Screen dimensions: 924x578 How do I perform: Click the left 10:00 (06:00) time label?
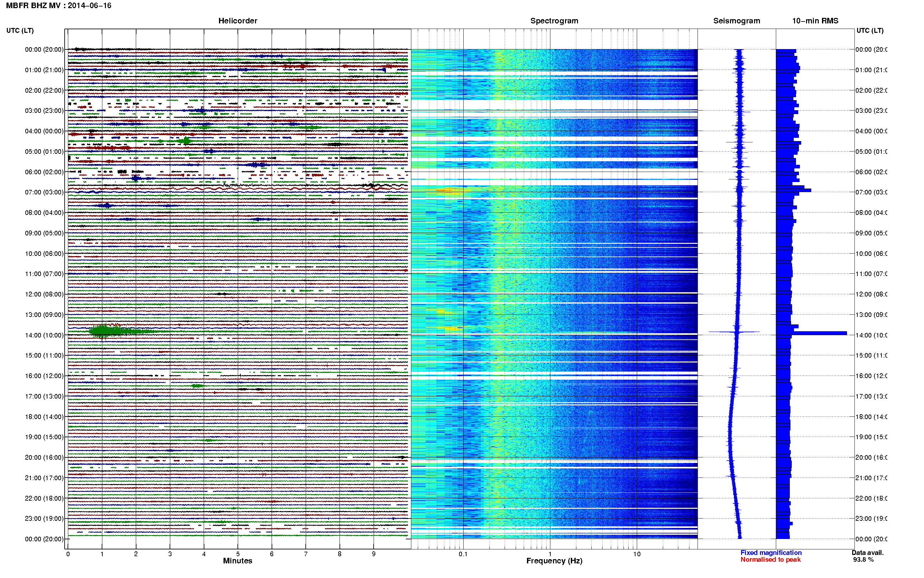[44, 254]
